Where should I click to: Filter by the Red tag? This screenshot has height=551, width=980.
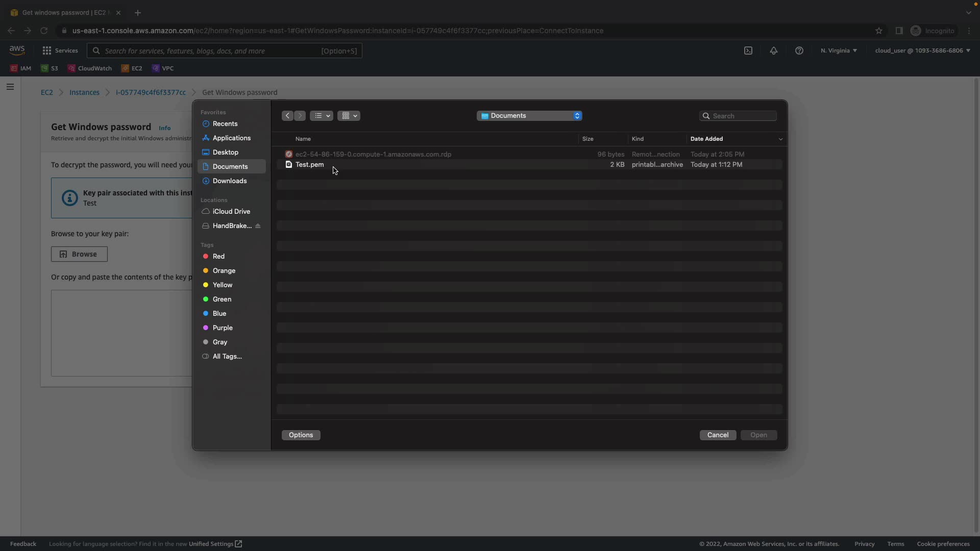pyautogui.click(x=218, y=257)
